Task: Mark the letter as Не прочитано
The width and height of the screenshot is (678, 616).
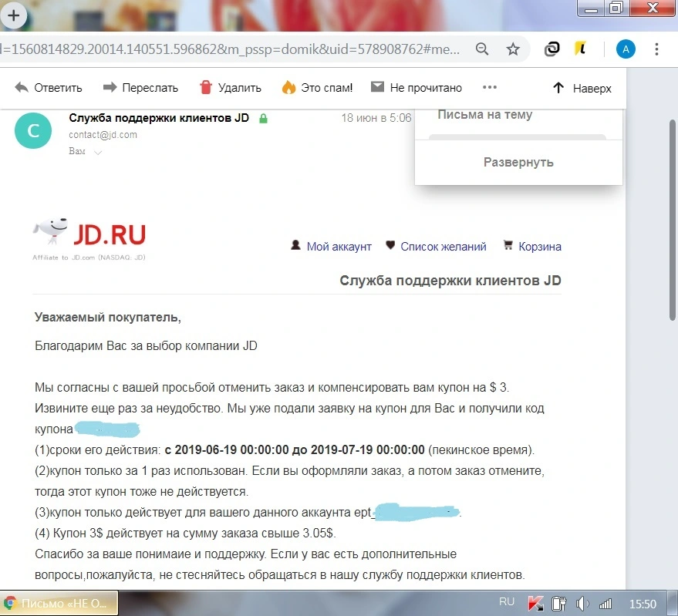Action: pos(417,88)
